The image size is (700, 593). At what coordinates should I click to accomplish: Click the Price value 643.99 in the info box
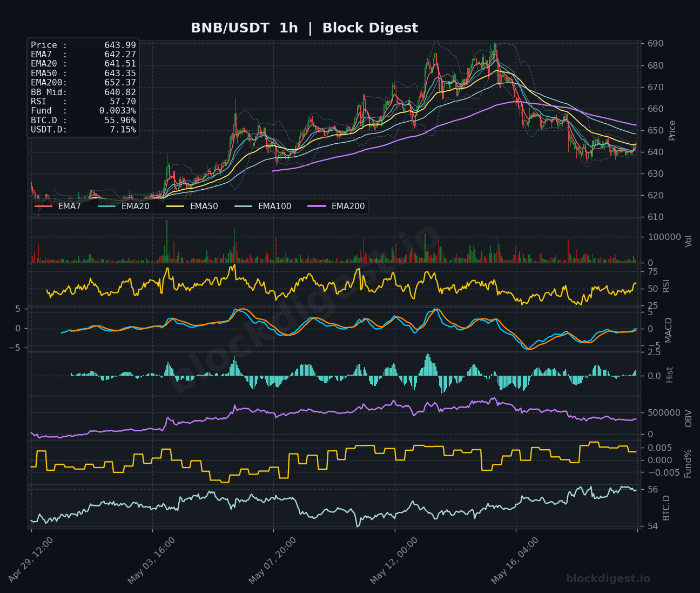(120, 45)
